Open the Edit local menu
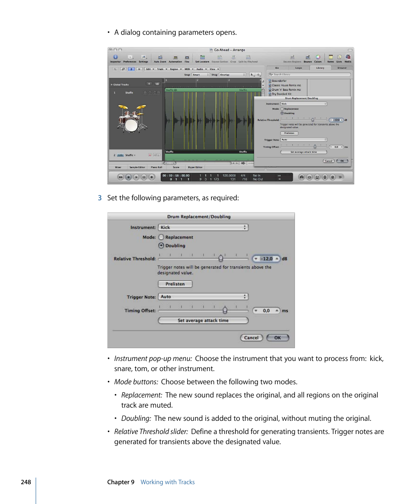This screenshot has width=420, height=504. (x=150, y=69)
